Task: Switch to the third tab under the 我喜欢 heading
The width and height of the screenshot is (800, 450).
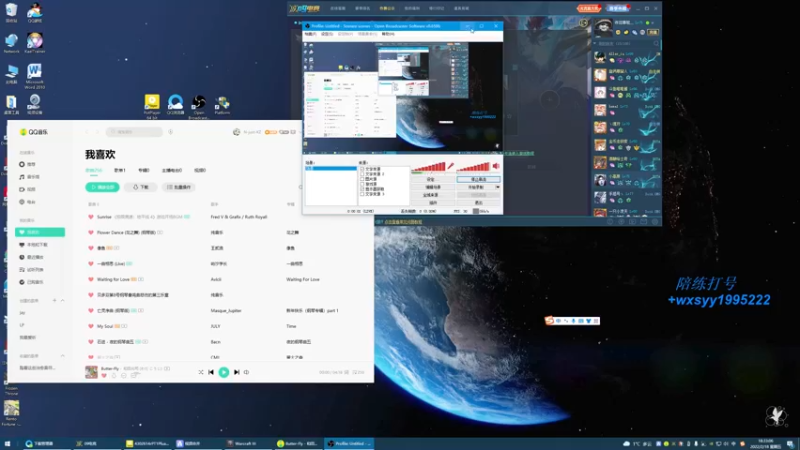Action: tap(144, 170)
